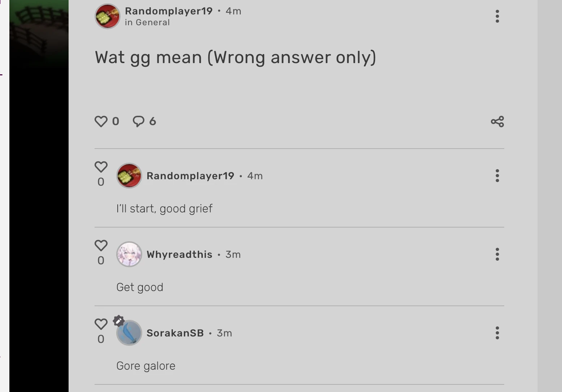Click Randomplayer19's avatar in first comment
Image resolution: width=562 pixels, height=392 pixels.
[x=129, y=176]
